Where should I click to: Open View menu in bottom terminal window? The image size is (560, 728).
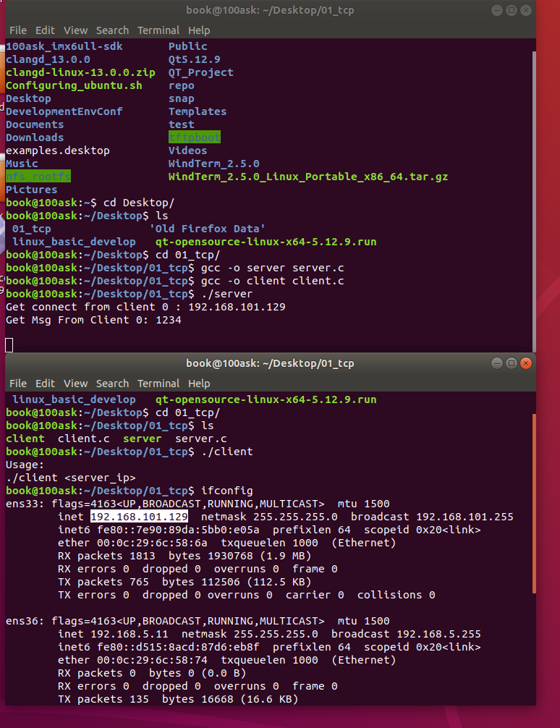point(76,384)
